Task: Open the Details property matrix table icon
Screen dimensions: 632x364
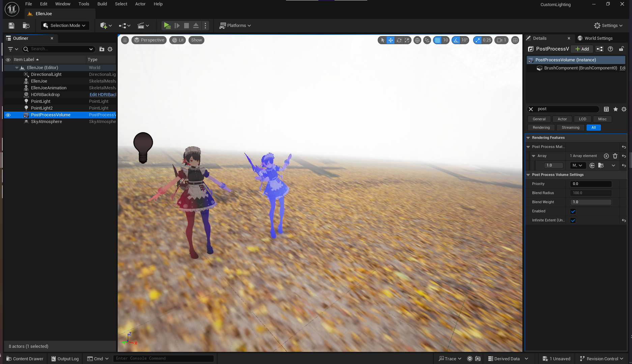Action: [x=606, y=109]
